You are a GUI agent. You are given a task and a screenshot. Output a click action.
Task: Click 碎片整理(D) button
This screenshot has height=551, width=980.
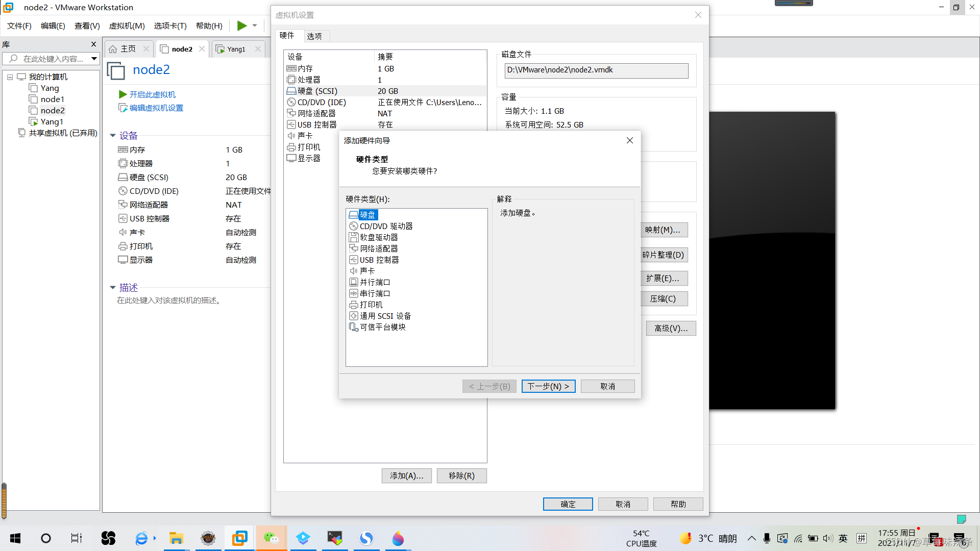pos(664,255)
